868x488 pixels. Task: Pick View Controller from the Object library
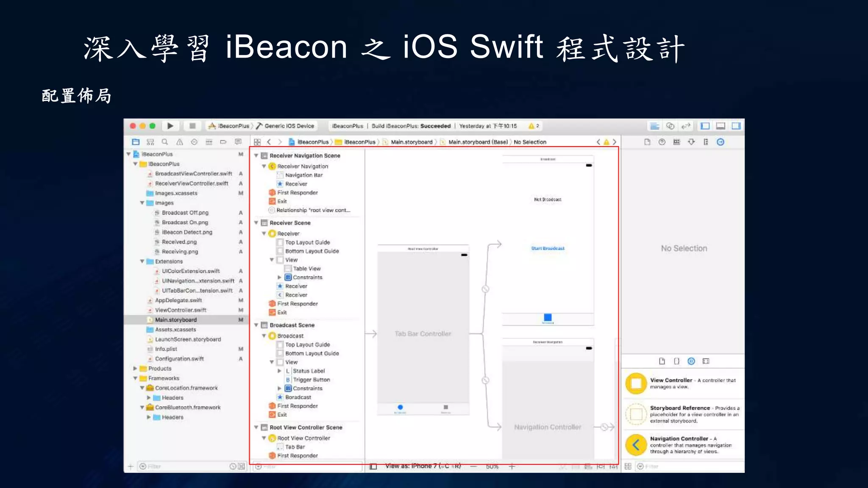(x=684, y=383)
